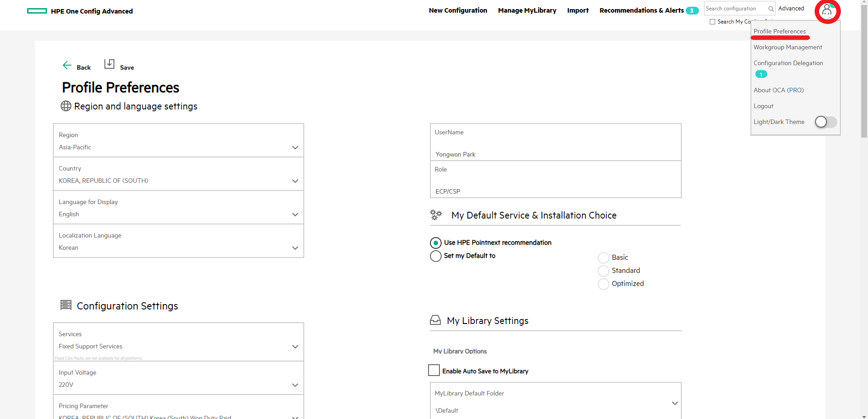Image resolution: width=868 pixels, height=419 pixels.
Task: Choose the Basic service radio option
Action: click(604, 258)
